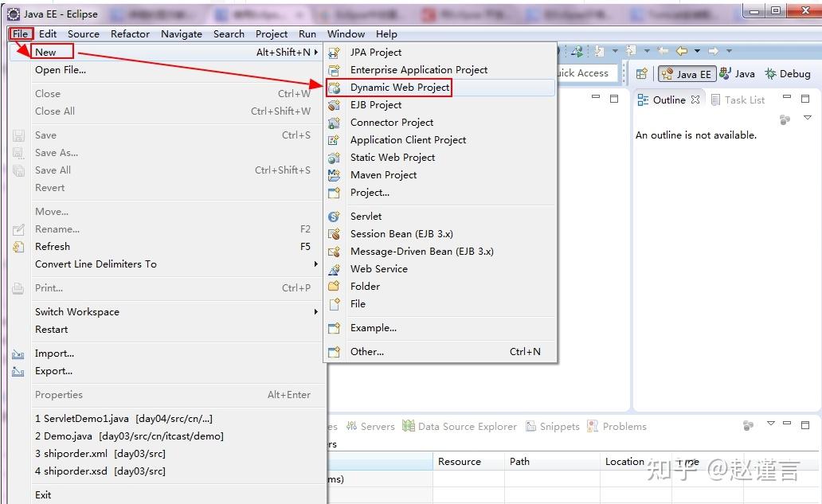Viewport: 822px width, 504px height.
Task: Click inside the Quick Access search box
Action: click(585, 73)
